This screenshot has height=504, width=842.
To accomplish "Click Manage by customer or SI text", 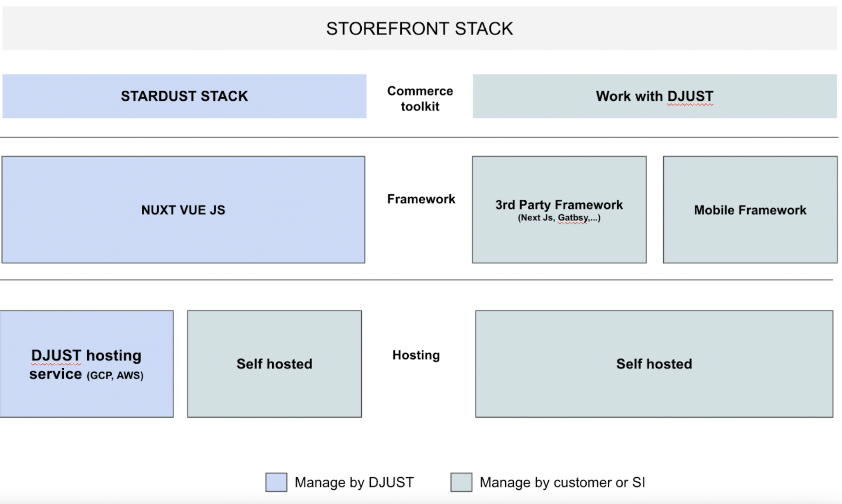I will pos(562,482).
